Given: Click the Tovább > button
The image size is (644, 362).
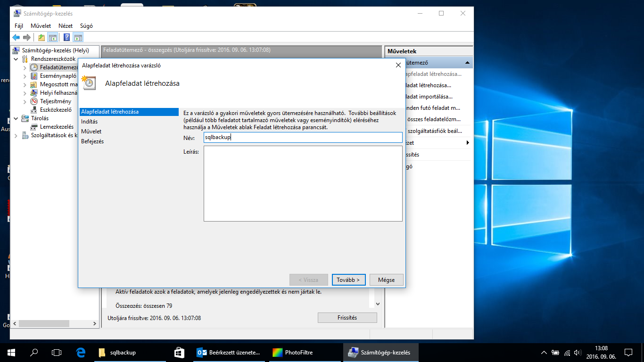Looking at the screenshot, I should (348, 280).
